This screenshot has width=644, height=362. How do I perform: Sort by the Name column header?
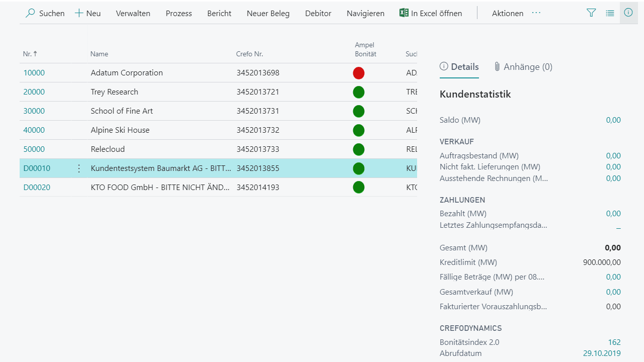point(99,54)
